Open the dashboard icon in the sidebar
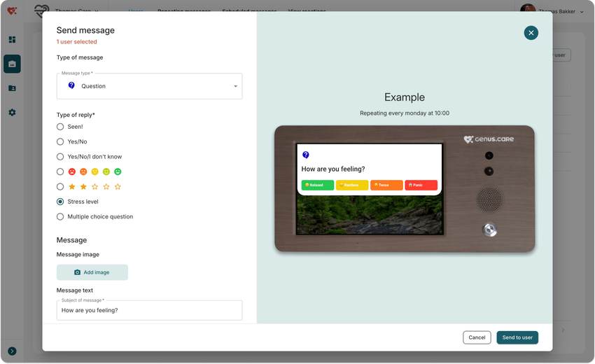 tap(12, 40)
